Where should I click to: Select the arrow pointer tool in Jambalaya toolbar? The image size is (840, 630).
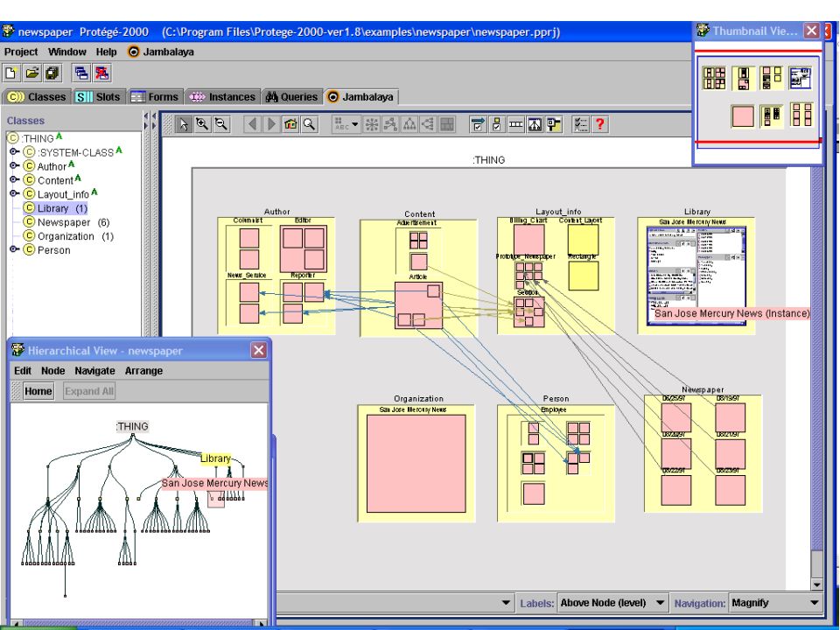183,125
